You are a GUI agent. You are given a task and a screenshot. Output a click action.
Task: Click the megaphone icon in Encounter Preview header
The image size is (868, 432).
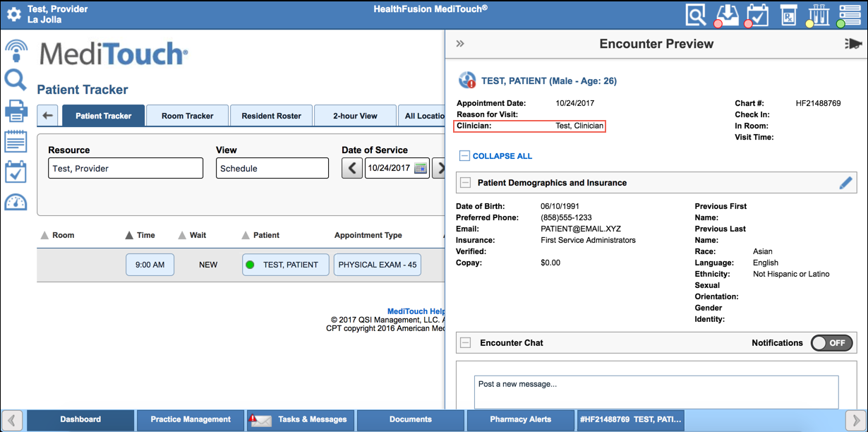[x=852, y=44]
